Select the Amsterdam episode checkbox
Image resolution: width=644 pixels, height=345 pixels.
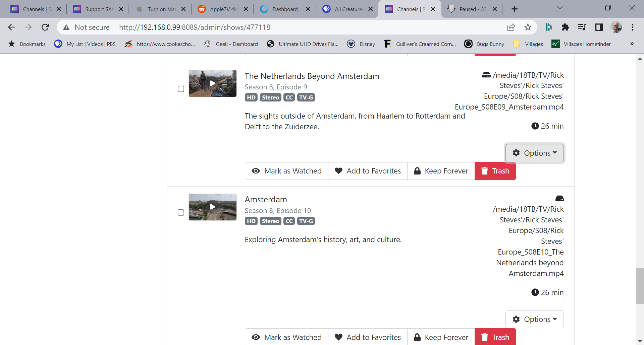pos(181,212)
